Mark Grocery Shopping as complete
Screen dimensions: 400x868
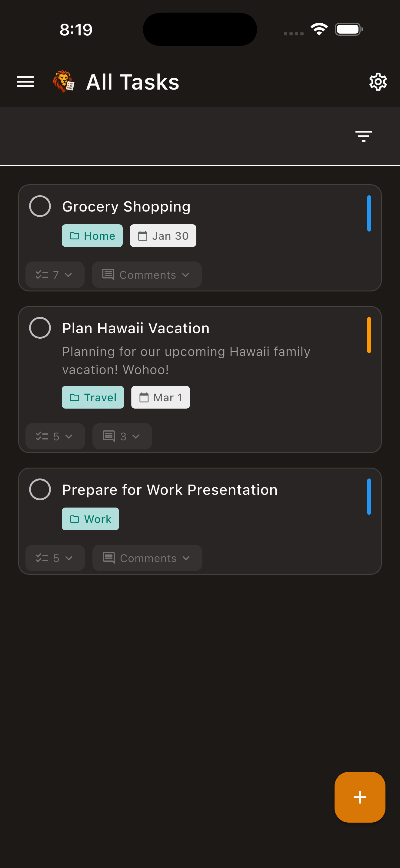(40, 206)
